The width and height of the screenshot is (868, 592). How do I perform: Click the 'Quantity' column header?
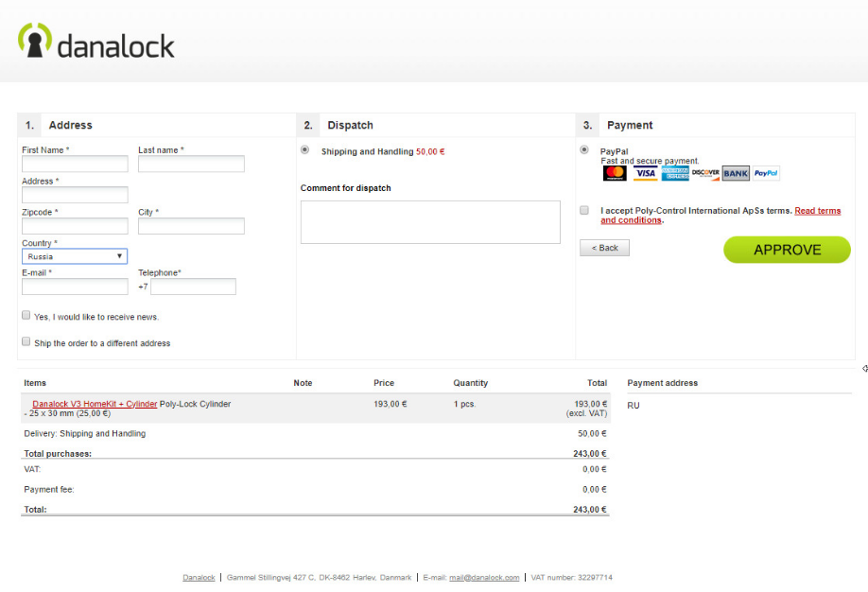tap(471, 383)
